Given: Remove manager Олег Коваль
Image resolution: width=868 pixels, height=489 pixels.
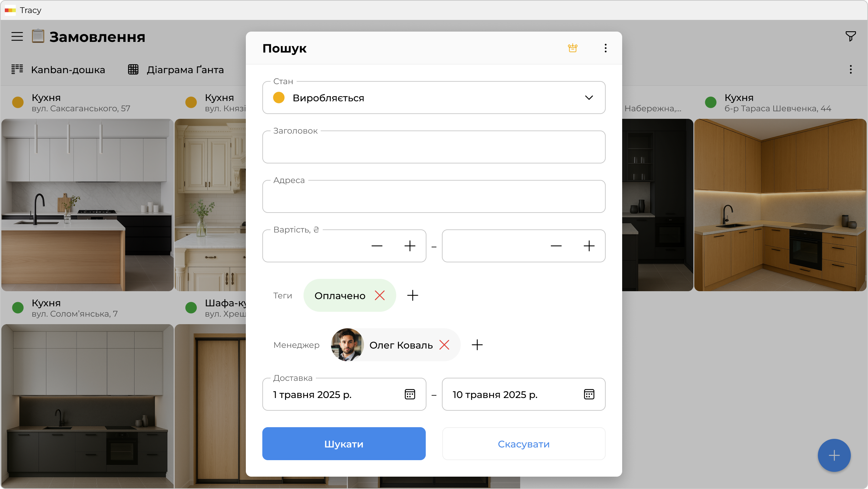Looking at the screenshot, I should (444, 345).
